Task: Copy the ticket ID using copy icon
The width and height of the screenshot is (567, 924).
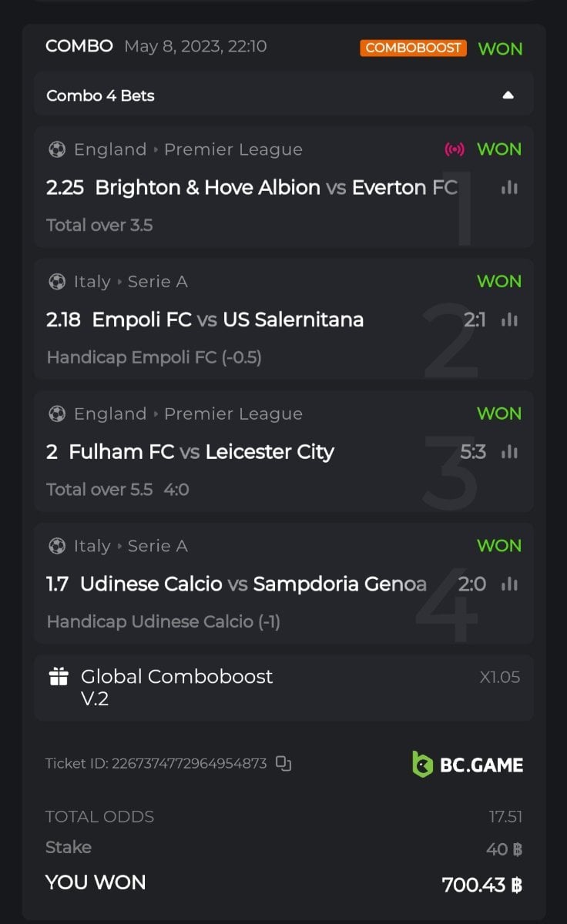Action: (283, 764)
